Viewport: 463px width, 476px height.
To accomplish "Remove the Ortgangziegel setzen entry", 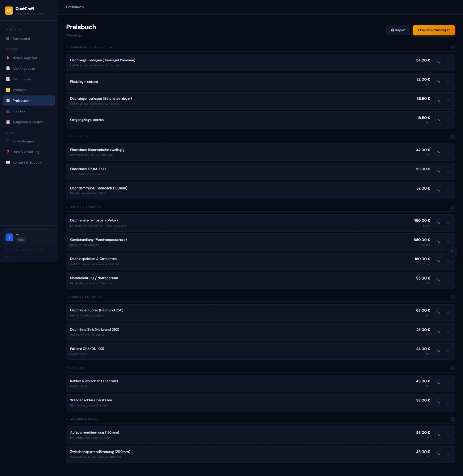I will coord(448,120).
